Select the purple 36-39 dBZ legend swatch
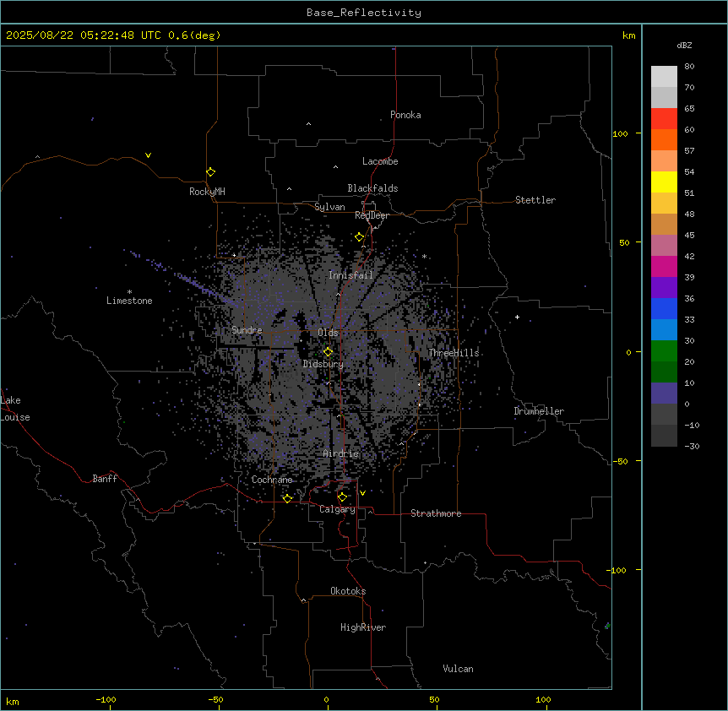Image resolution: width=728 pixels, height=711 pixels. pyautogui.click(x=664, y=288)
